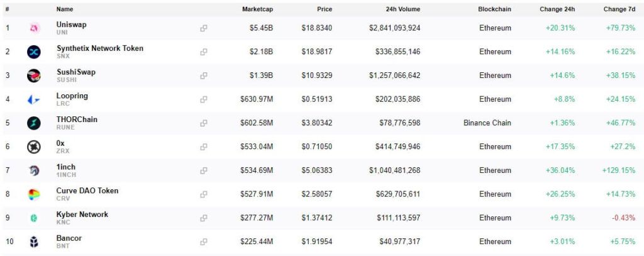Viewport: 644px width, 256px height.
Task: Click the external link icon beside Uniswap
Action: [204, 28]
